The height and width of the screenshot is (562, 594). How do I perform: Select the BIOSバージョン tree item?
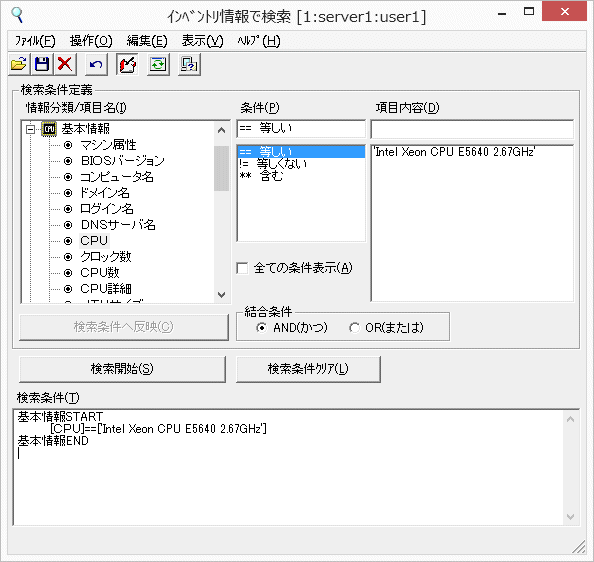point(123,161)
